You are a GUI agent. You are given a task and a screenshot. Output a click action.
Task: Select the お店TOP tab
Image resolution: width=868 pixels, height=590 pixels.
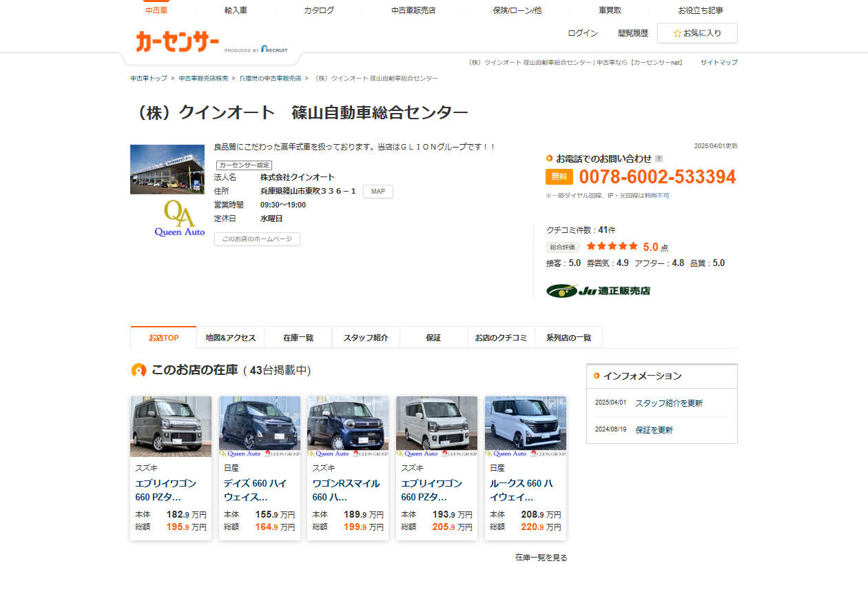point(163,338)
